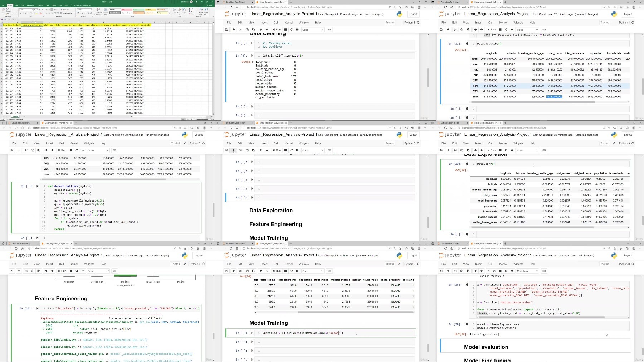Open command palette keyboard icon in 36-minutes-ago notebook

[x=544, y=150]
